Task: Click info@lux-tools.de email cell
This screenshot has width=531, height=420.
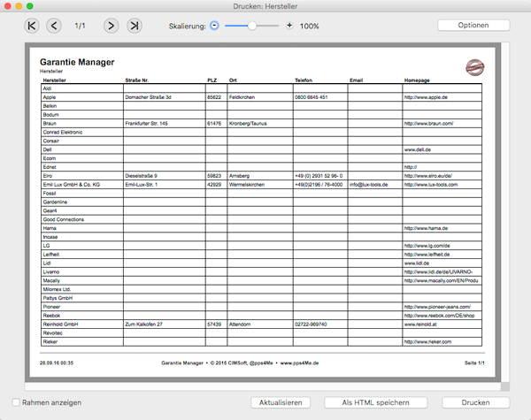Action: click(x=375, y=185)
